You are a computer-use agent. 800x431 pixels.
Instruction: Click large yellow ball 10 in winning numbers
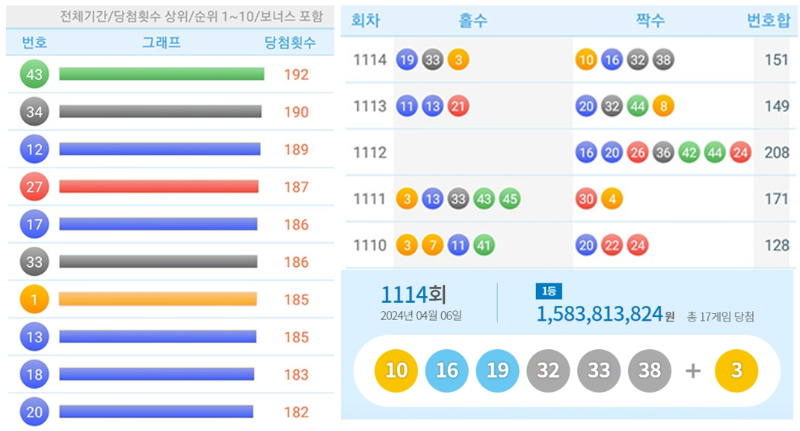pyautogui.click(x=396, y=370)
